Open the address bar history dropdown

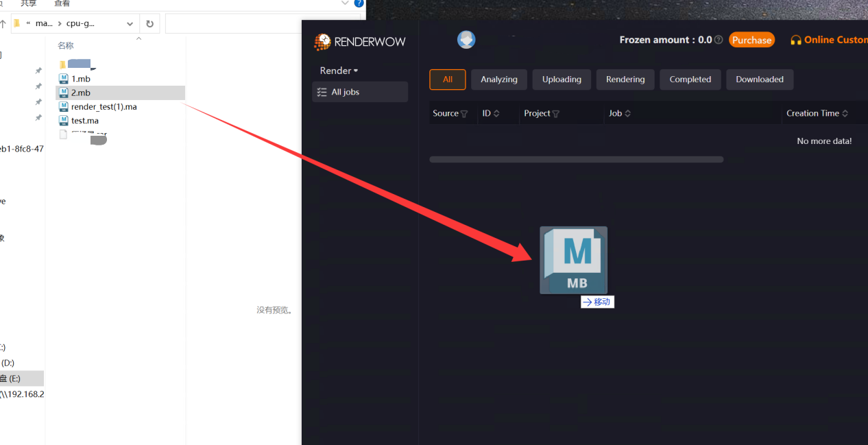tap(130, 23)
